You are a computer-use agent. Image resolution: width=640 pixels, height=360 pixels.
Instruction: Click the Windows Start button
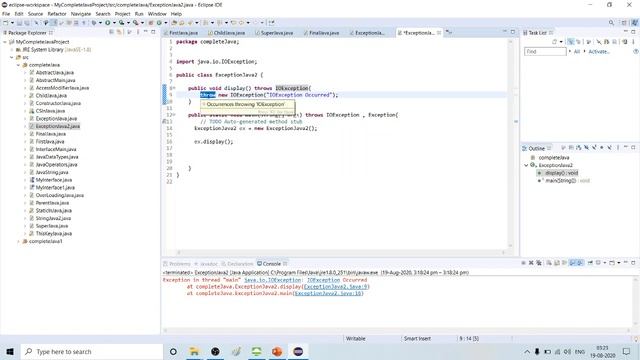[10, 351]
